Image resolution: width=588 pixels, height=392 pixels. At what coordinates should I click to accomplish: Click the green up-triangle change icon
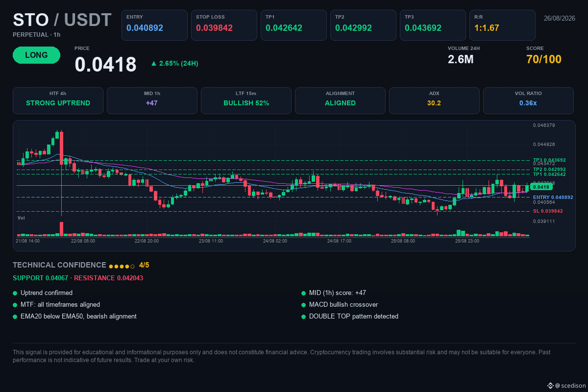(x=154, y=63)
